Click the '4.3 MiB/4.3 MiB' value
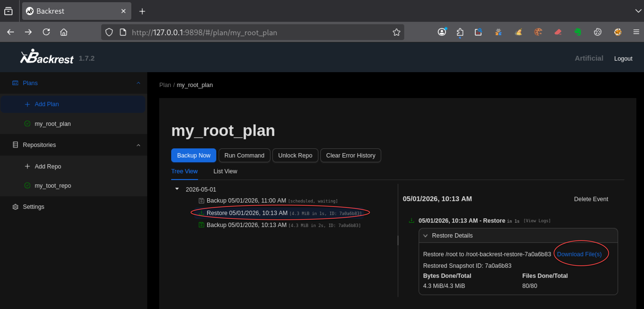Image resolution: width=644 pixels, height=309 pixels. (444, 286)
